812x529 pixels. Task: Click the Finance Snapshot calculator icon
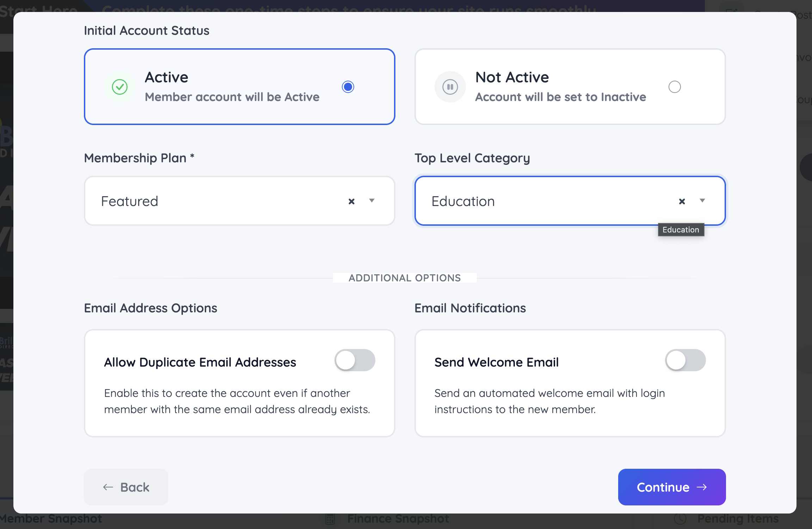[x=330, y=519]
